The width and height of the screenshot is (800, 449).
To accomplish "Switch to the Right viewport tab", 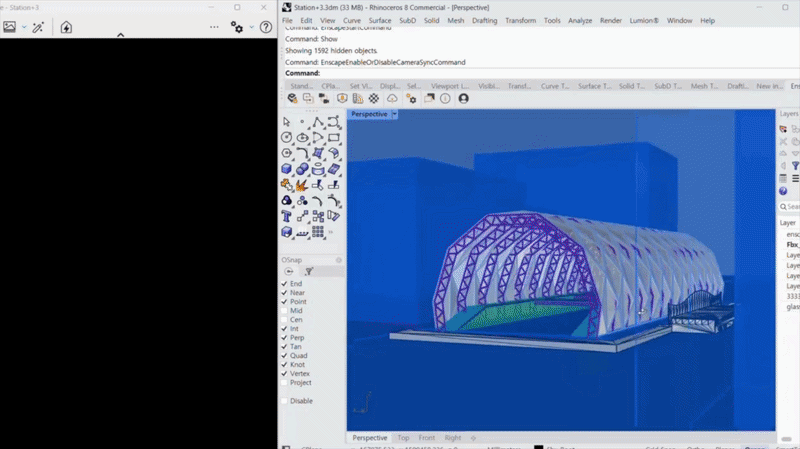I will tap(453, 438).
